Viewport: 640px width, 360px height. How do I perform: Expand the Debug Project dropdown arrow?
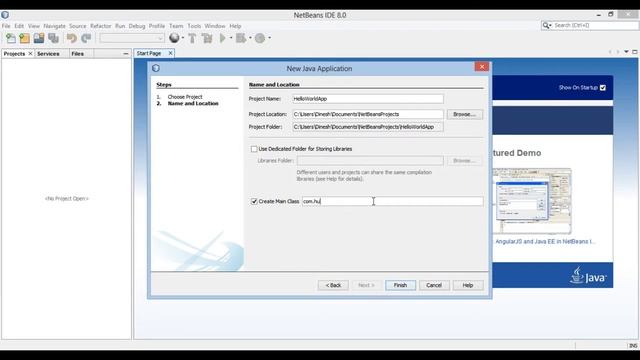pyautogui.click(x=250, y=38)
